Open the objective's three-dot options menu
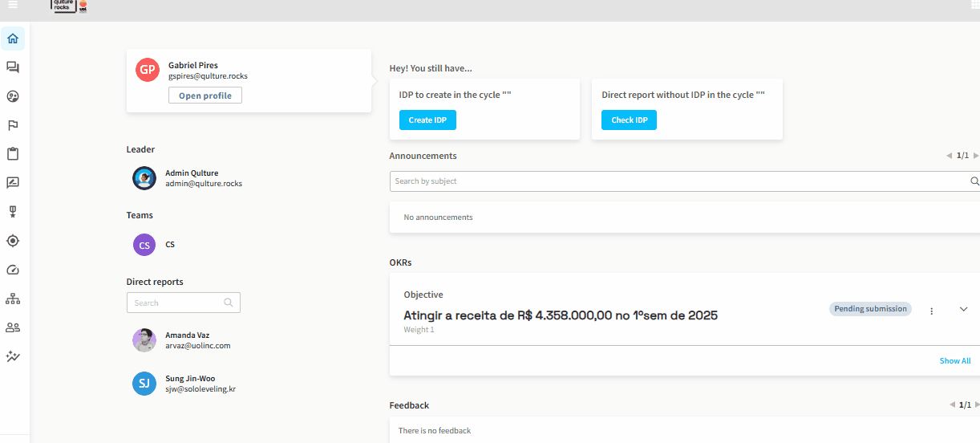 pyautogui.click(x=931, y=311)
